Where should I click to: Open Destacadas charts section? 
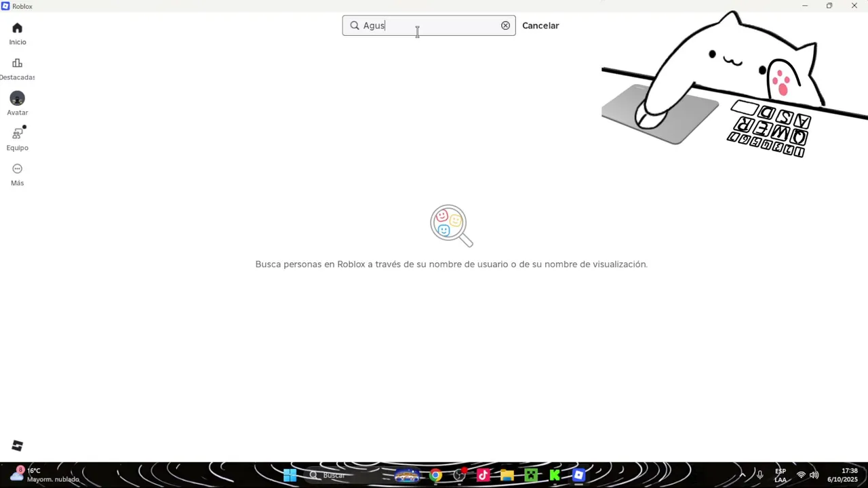(18, 69)
